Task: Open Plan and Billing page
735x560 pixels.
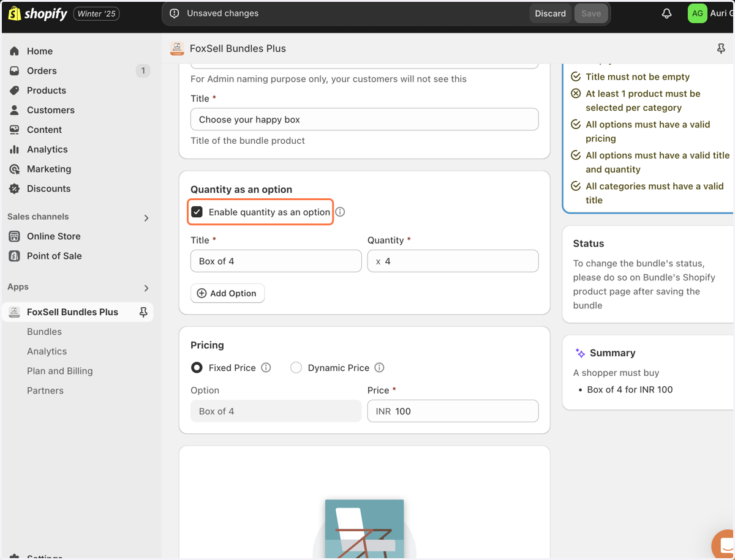Action: pyautogui.click(x=59, y=371)
